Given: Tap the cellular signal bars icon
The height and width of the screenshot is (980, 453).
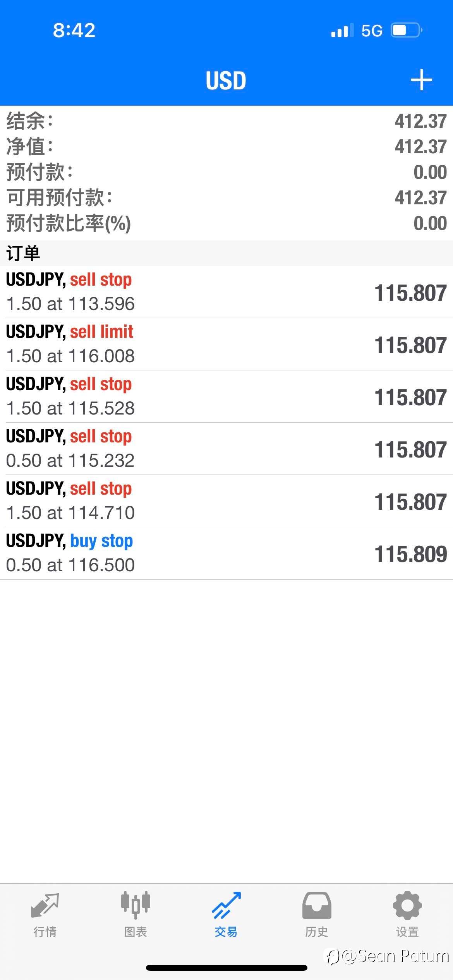Looking at the screenshot, I should (x=342, y=30).
